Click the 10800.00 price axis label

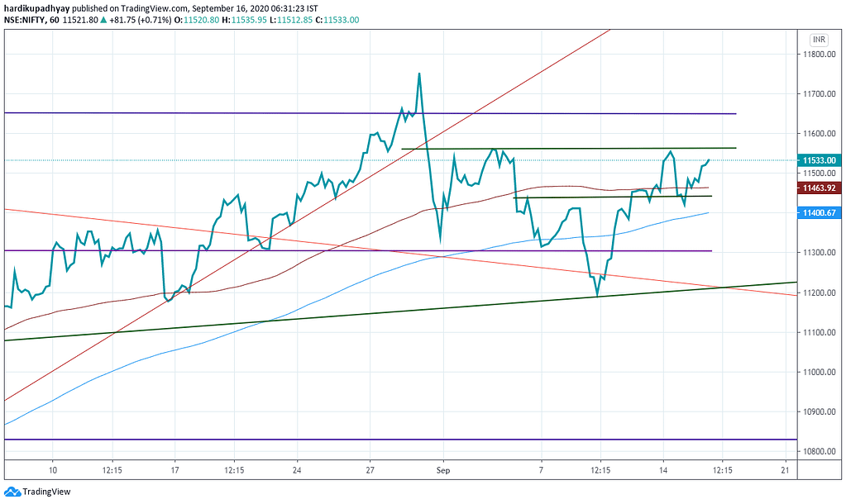tap(819, 452)
